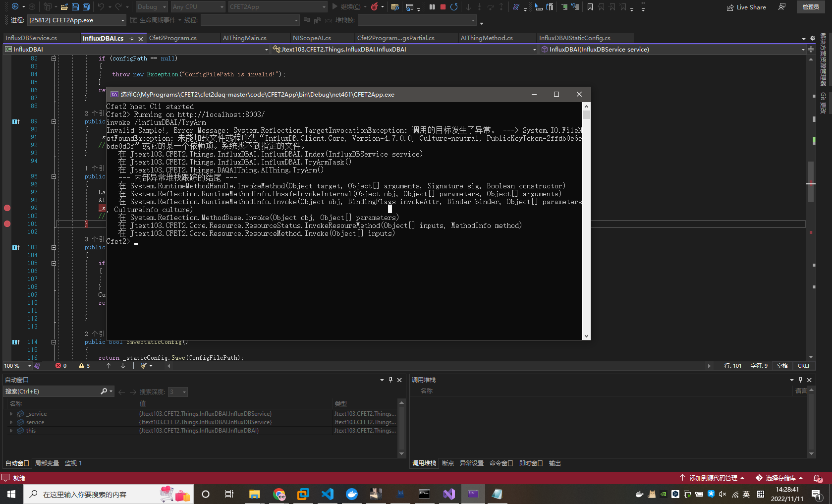This screenshot has height=504, width=832.
Task: Open the notification bell in status bar
Action: [x=818, y=478]
